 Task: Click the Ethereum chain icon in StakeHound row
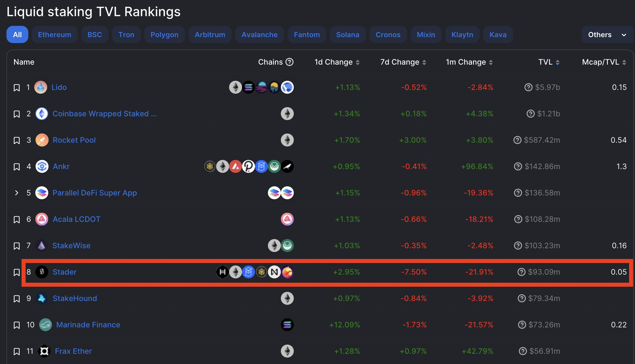pyautogui.click(x=287, y=298)
